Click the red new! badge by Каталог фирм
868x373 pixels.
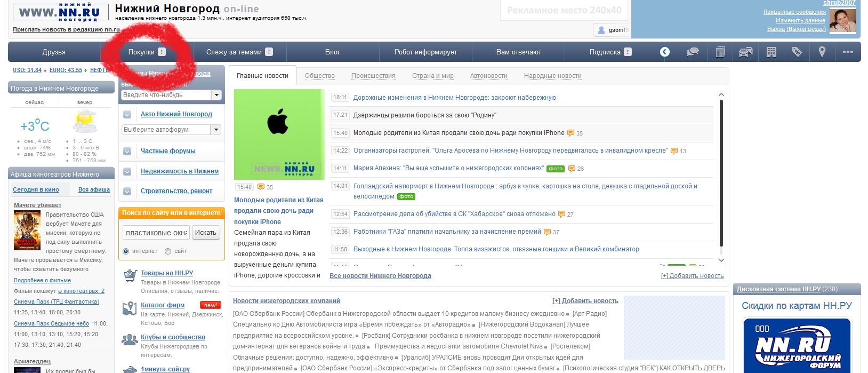[211, 305]
